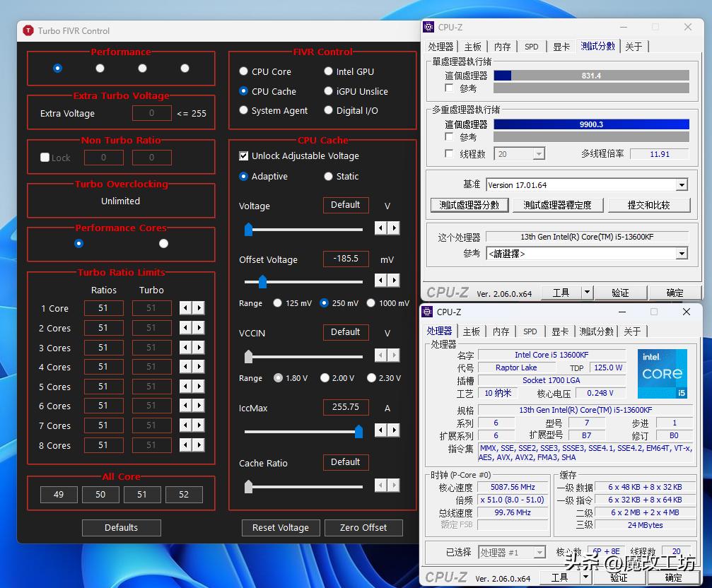Open the 参考 processor selection dropdown
The image size is (712, 588).
coord(680,254)
